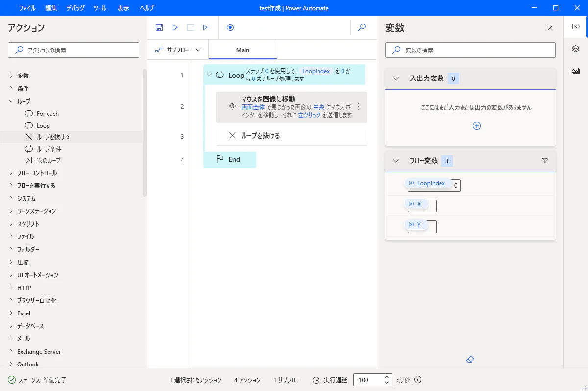The width and height of the screenshot is (588, 391).
Task: Collapse the 入出力変数 section
Action: 396,78
